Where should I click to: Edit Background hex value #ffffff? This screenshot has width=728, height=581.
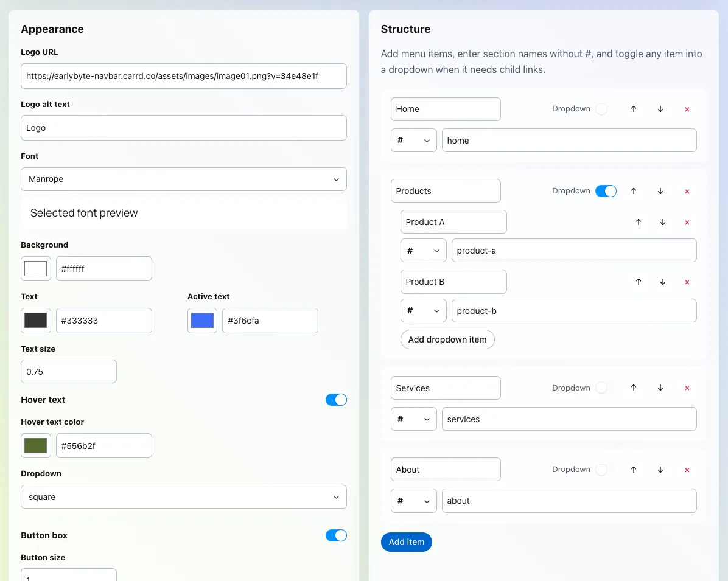(x=104, y=269)
